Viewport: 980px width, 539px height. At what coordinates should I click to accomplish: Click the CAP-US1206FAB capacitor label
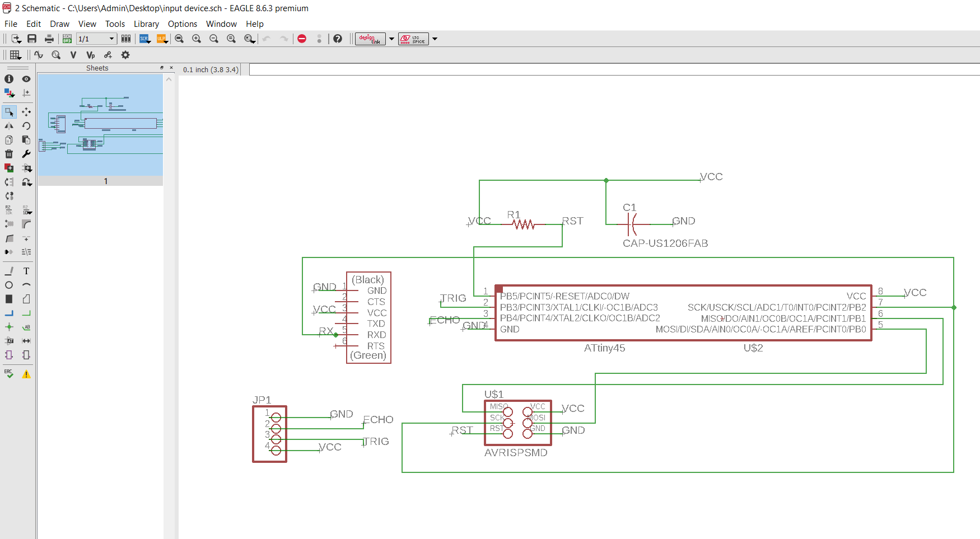tap(665, 243)
